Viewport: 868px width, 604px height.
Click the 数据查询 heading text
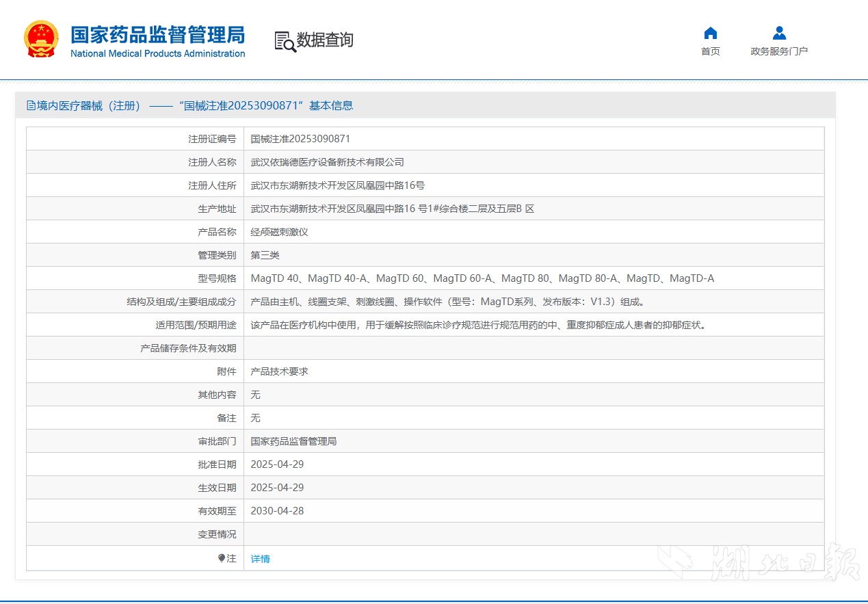coord(325,40)
